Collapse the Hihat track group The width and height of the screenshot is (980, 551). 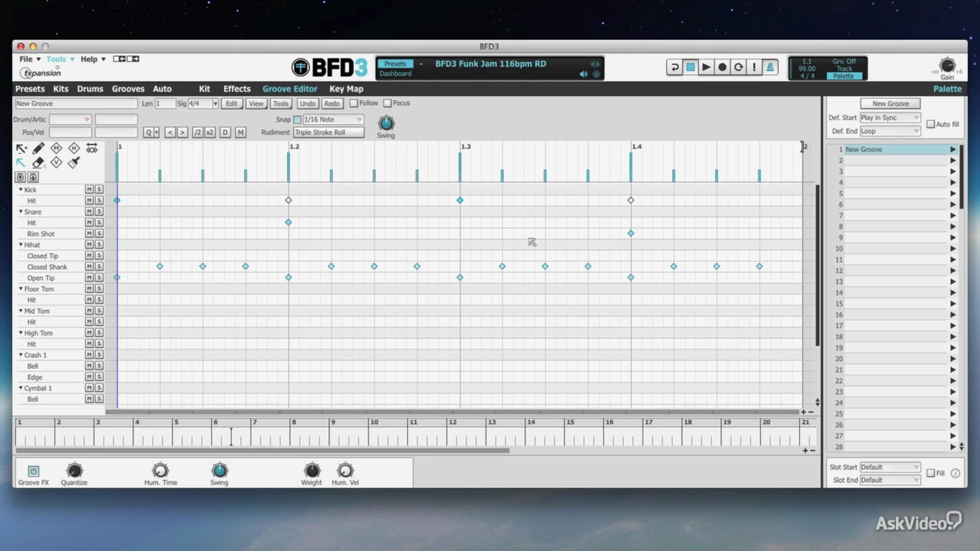[x=21, y=245]
